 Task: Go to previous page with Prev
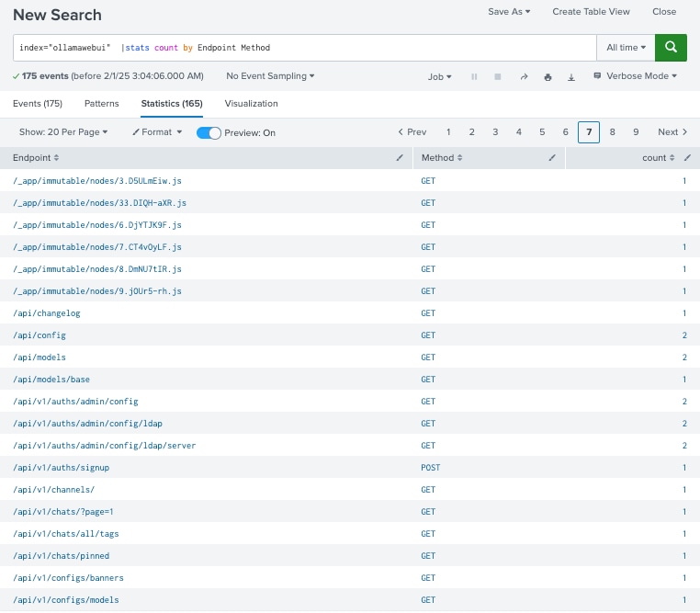coord(412,132)
